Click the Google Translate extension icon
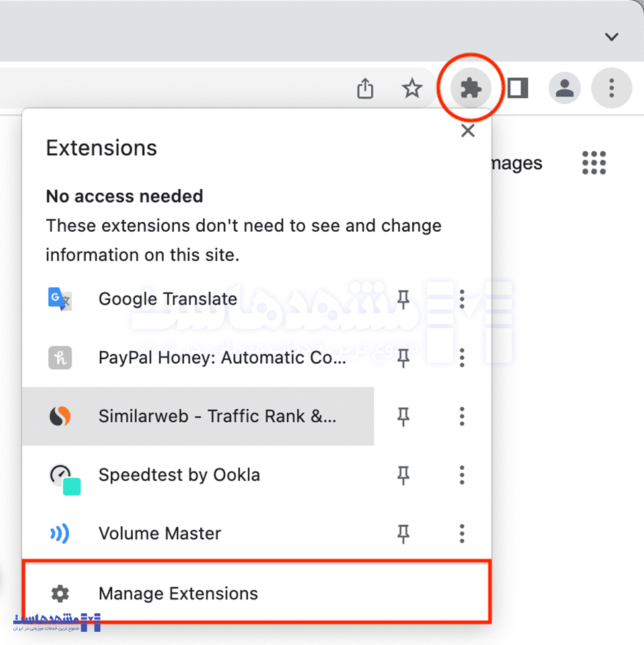The width and height of the screenshot is (644, 645). pyautogui.click(x=60, y=299)
